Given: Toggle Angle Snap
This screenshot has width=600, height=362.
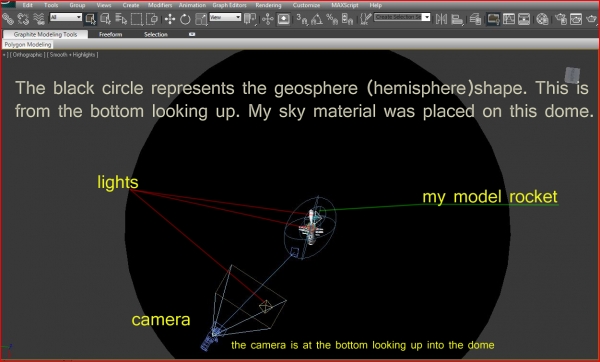Looking at the screenshot, I should (317, 19).
